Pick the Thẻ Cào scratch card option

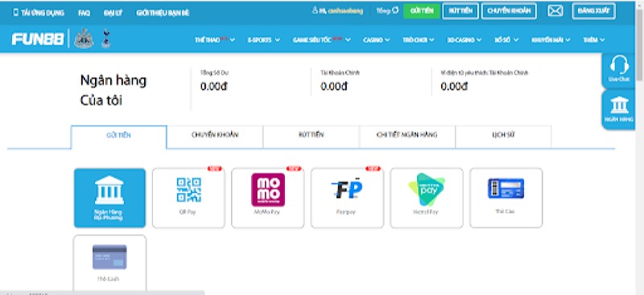tap(506, 198)
